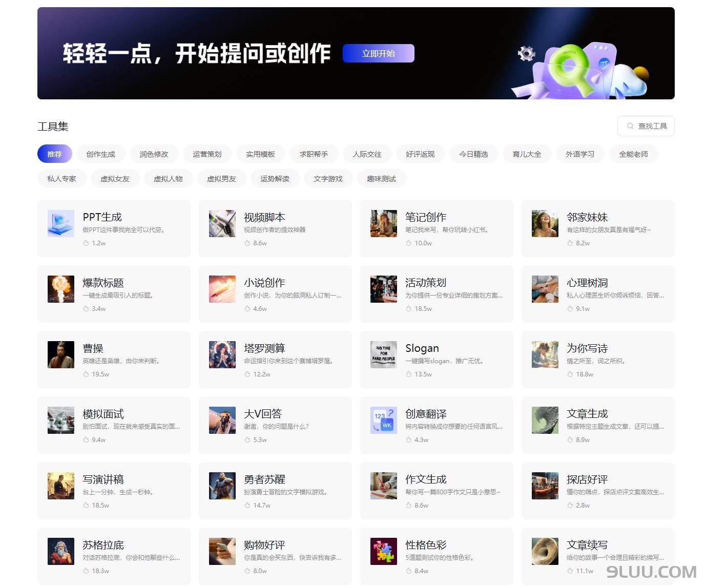
Task: Click the 模拟面试 card image
Action: coord(61,420)
